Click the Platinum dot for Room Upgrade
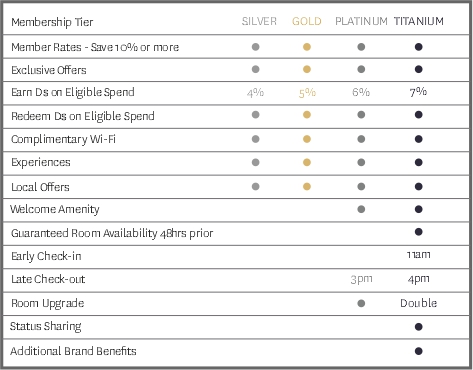 click(361, 303)
